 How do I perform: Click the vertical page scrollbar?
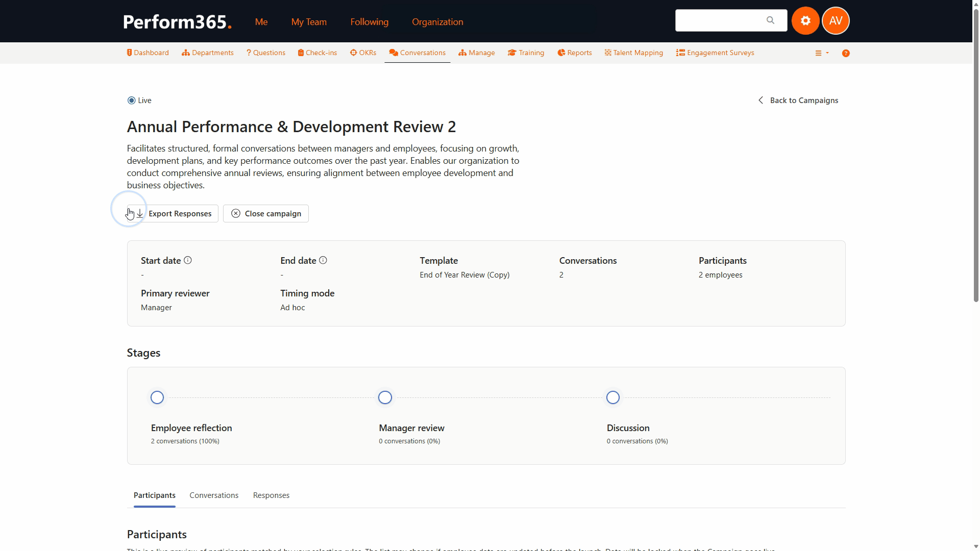tap(976, 156)
